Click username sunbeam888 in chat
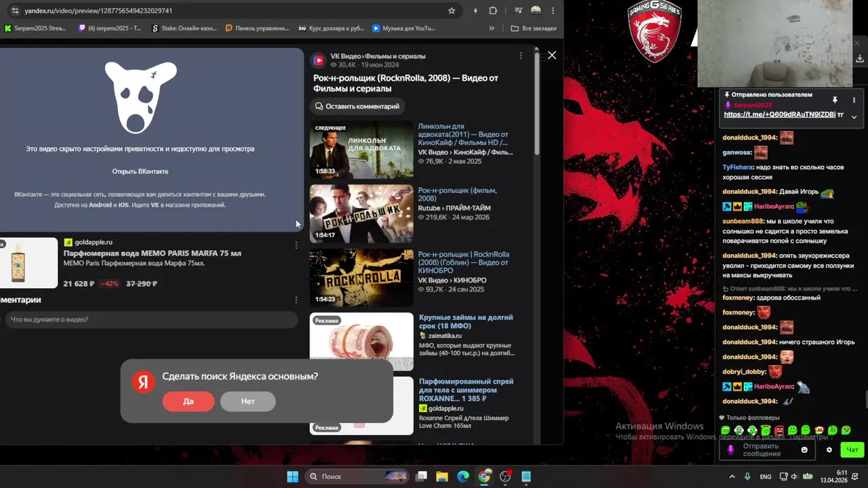The image size is (868, 488). (x=743, y=221)
